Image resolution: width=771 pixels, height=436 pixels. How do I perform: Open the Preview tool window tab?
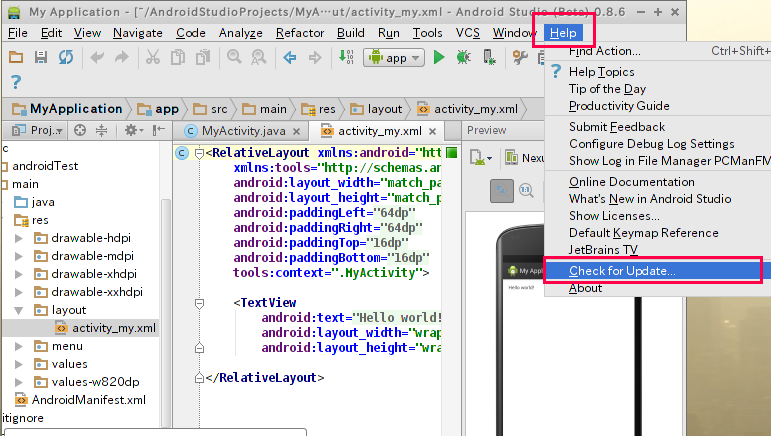[486, 130]
